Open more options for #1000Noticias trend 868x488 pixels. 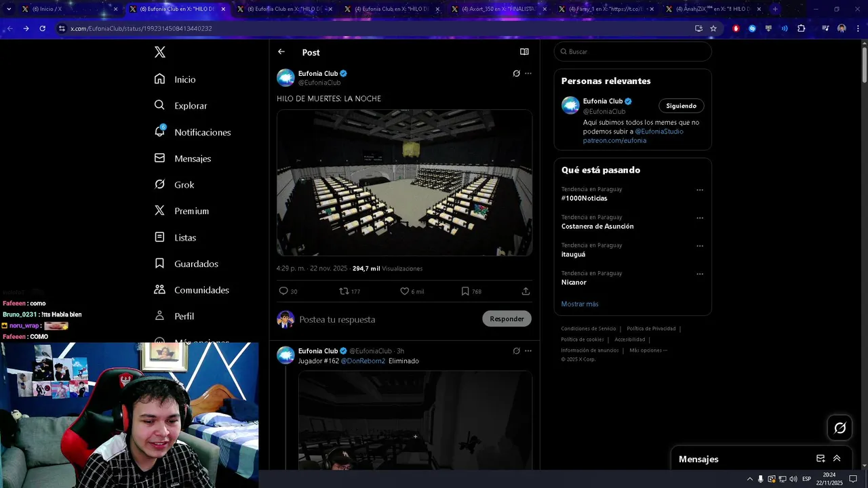(x=700, y=190)
